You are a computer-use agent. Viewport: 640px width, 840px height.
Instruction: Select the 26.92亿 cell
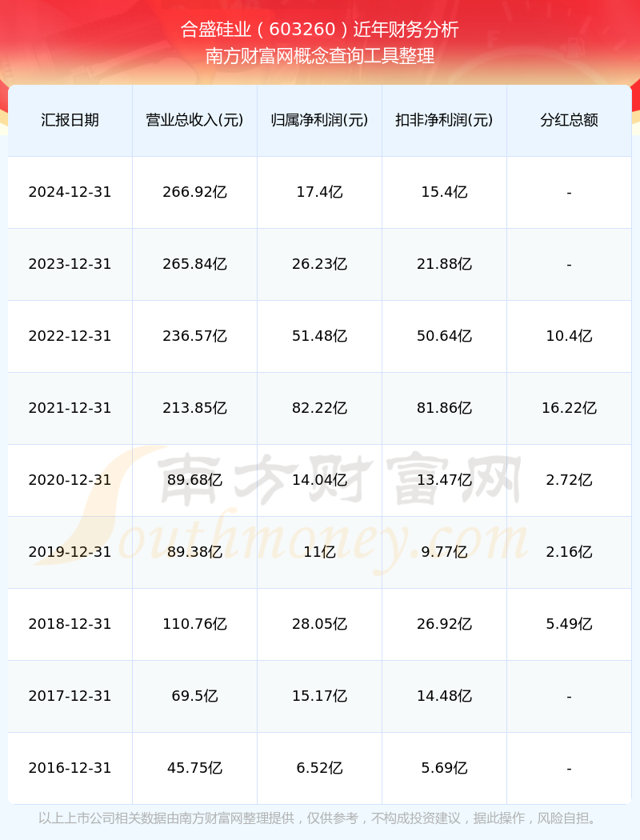click(x=445, y=624)
